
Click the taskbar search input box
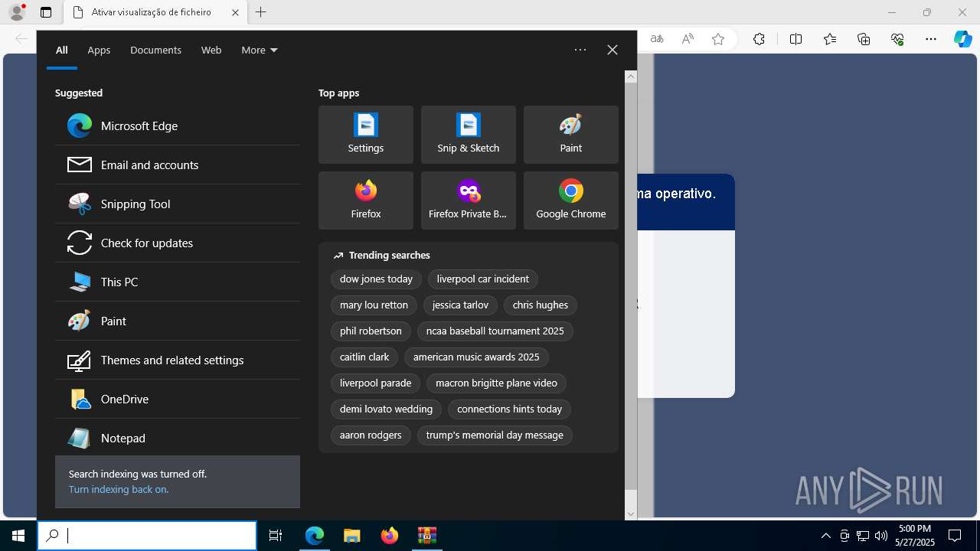(147, 536)
